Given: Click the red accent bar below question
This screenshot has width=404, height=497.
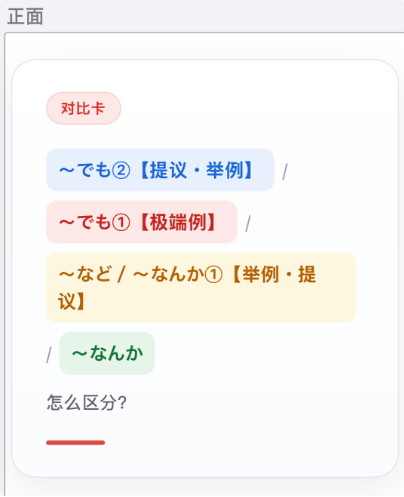Looking at the screenshot, I should point(76,443).
